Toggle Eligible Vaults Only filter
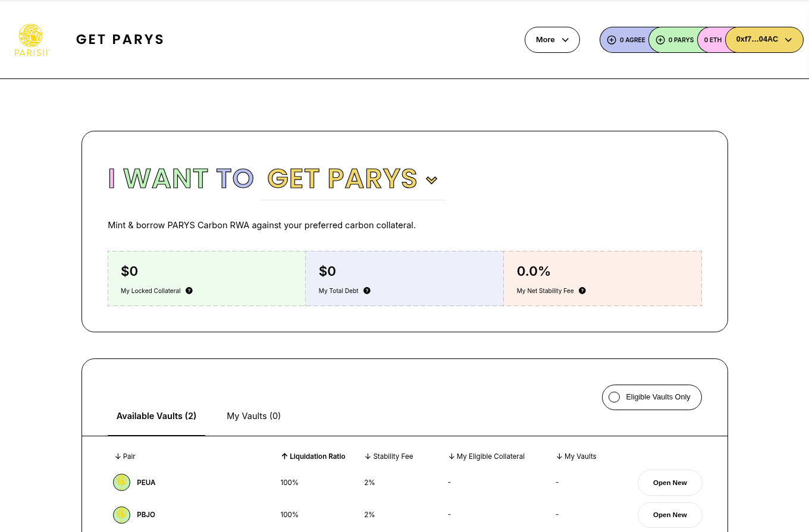809x532 pixels. point(651,397)
